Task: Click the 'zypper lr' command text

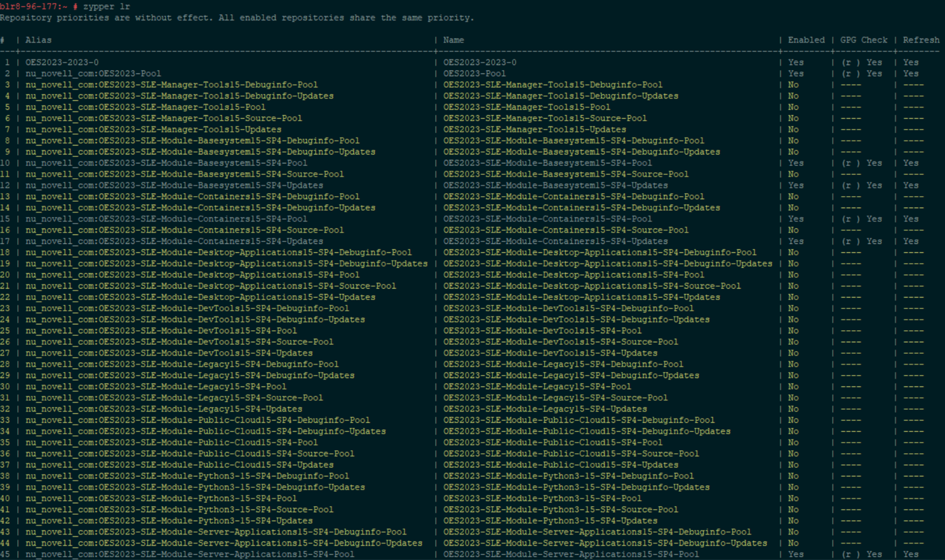Action: [106, 7]
